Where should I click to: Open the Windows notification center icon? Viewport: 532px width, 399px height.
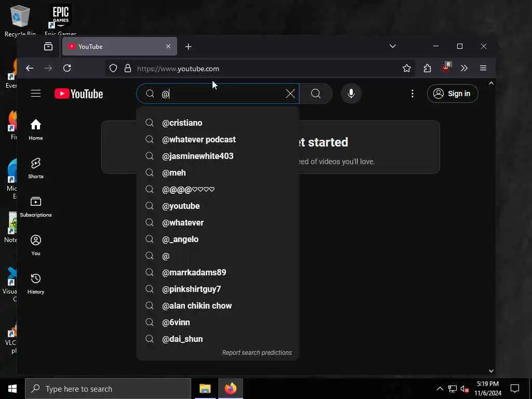(515, 389)
